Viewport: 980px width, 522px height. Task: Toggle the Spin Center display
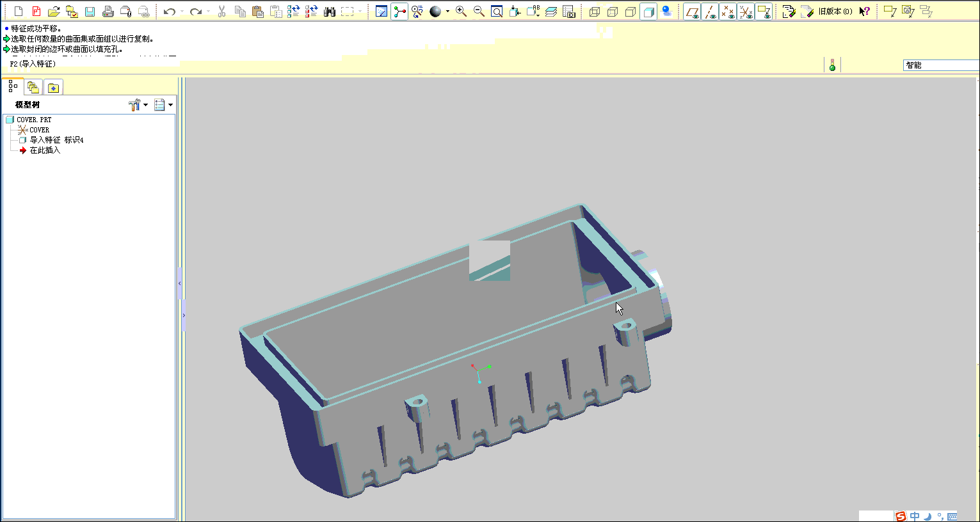point(399,12)
